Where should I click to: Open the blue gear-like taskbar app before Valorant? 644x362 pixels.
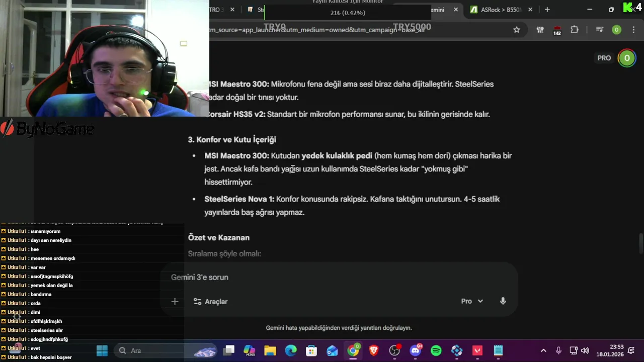[x=457, y=350]
